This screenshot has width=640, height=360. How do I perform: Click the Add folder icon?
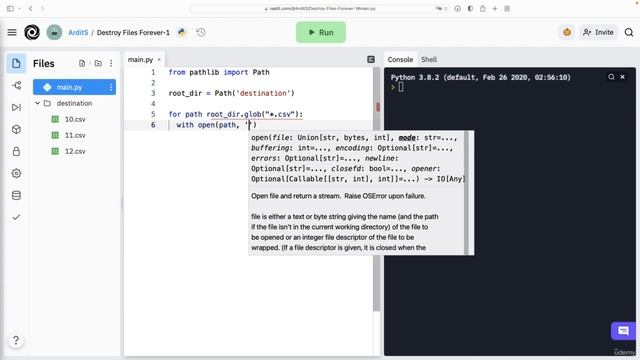(98, 63)
